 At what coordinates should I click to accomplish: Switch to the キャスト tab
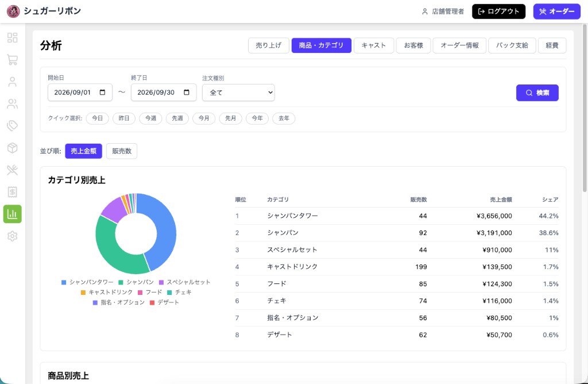pyautogui.click(x=374, y=45)
